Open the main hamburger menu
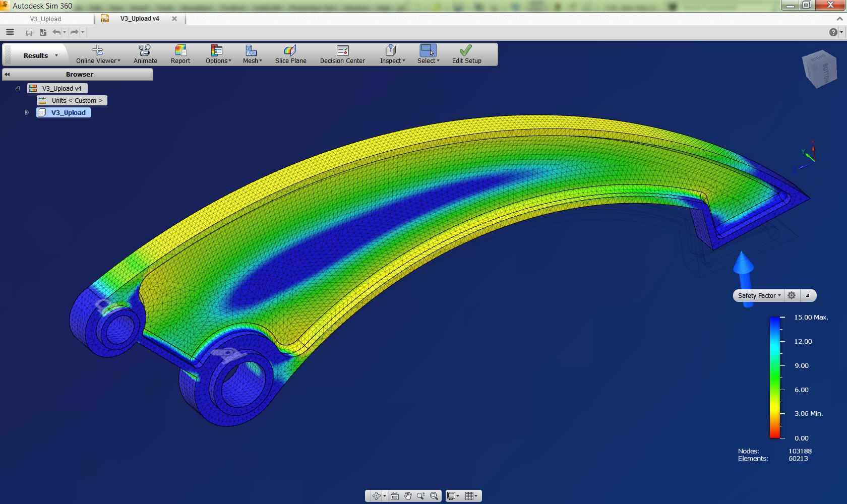847x504 pixels. (x=10, y=32)
